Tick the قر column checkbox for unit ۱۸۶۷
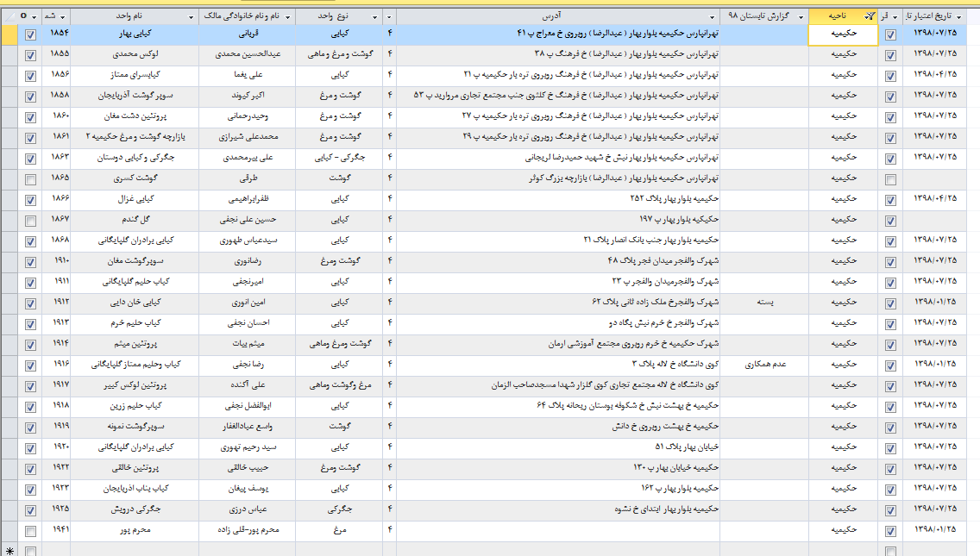The image size is (980, 556). tap(890, 222)
